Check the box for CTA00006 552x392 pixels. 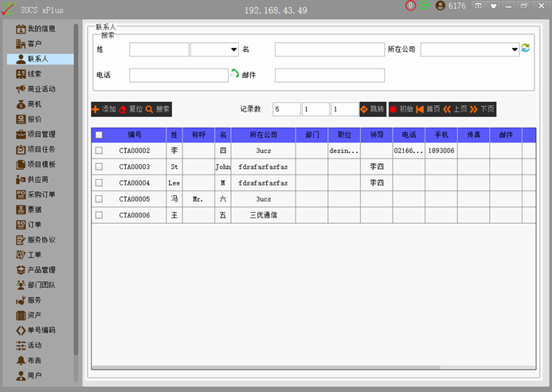coord(99,215)
